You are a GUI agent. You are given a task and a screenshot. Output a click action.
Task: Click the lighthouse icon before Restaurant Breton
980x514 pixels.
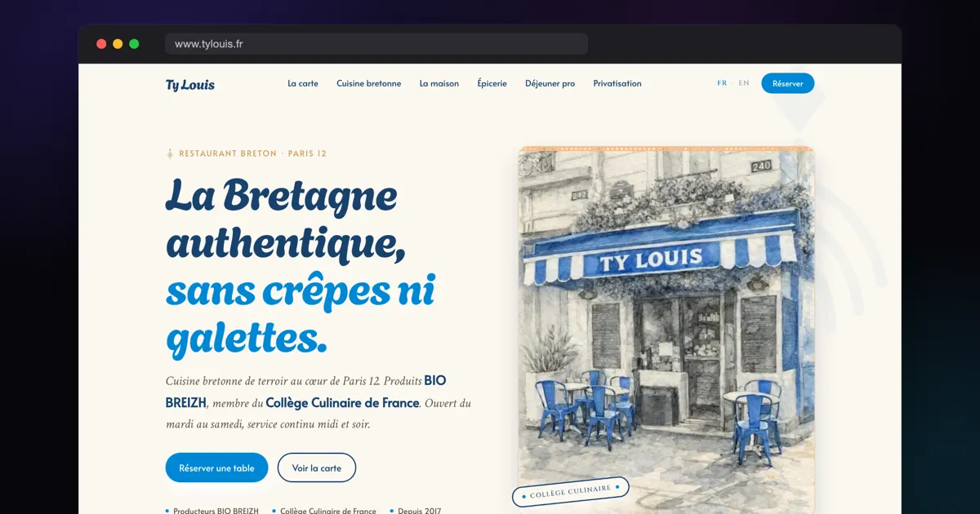170,153
